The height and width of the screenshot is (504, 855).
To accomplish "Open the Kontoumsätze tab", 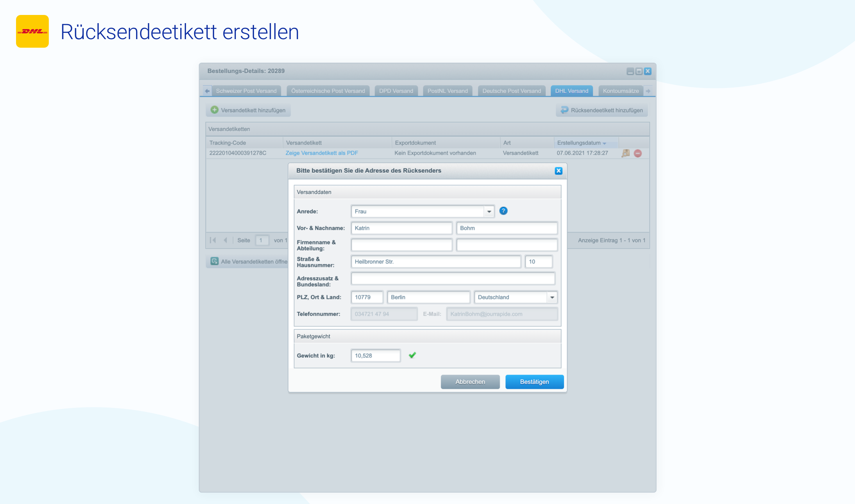I will coord(621,91).
